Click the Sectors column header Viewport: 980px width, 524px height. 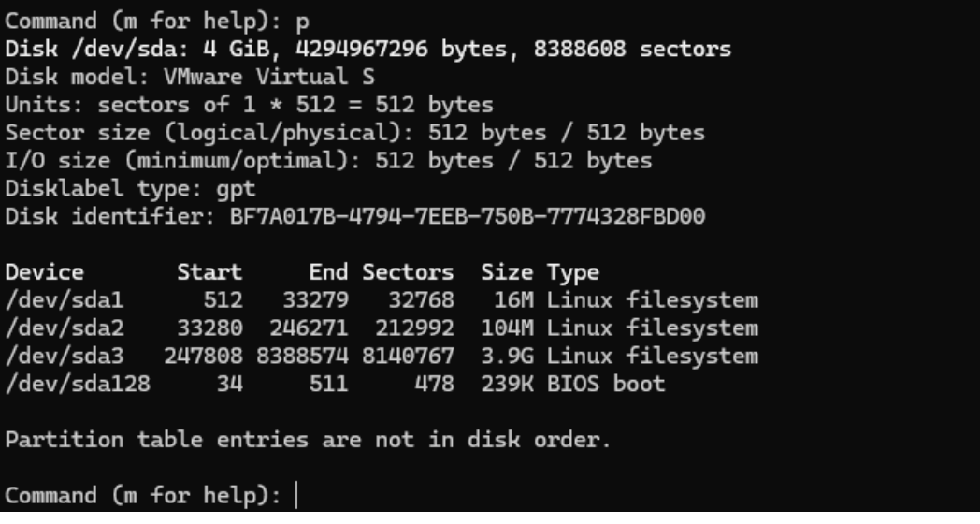click(408, 273)
